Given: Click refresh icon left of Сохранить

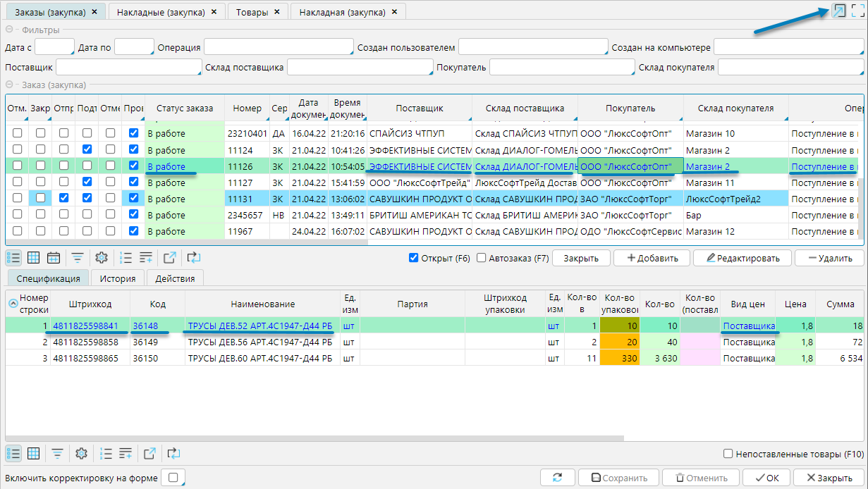Looking at the screenshot, I should pos(558,478).
